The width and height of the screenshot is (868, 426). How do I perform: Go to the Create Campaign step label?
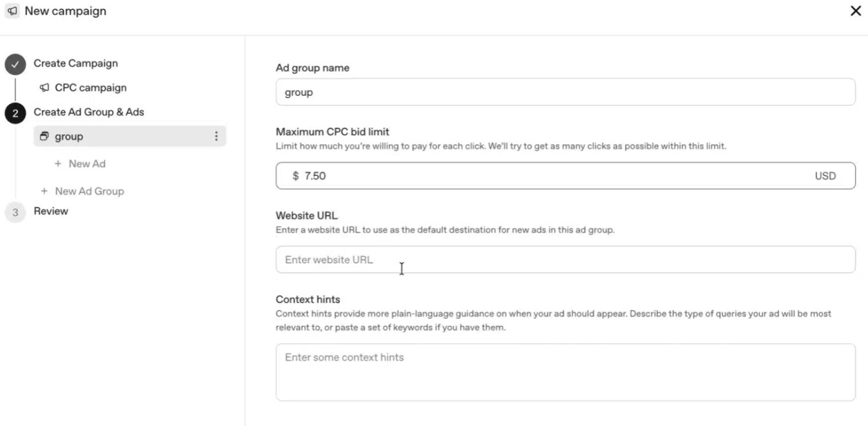tap(76, 63)
